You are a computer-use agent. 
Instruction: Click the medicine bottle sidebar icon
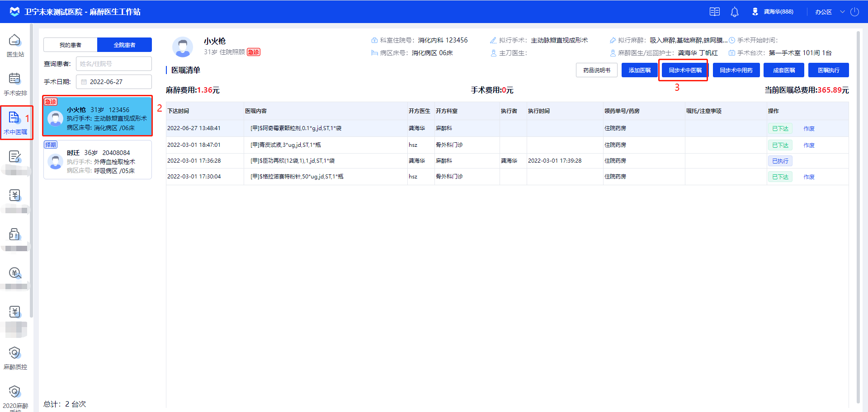[15, 234]
